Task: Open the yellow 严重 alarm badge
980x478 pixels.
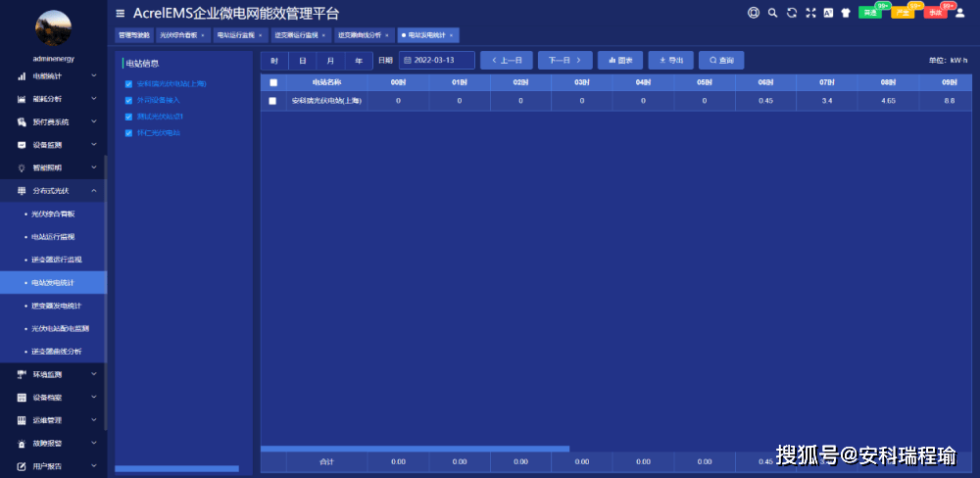Action: click(x=902, y=13)
